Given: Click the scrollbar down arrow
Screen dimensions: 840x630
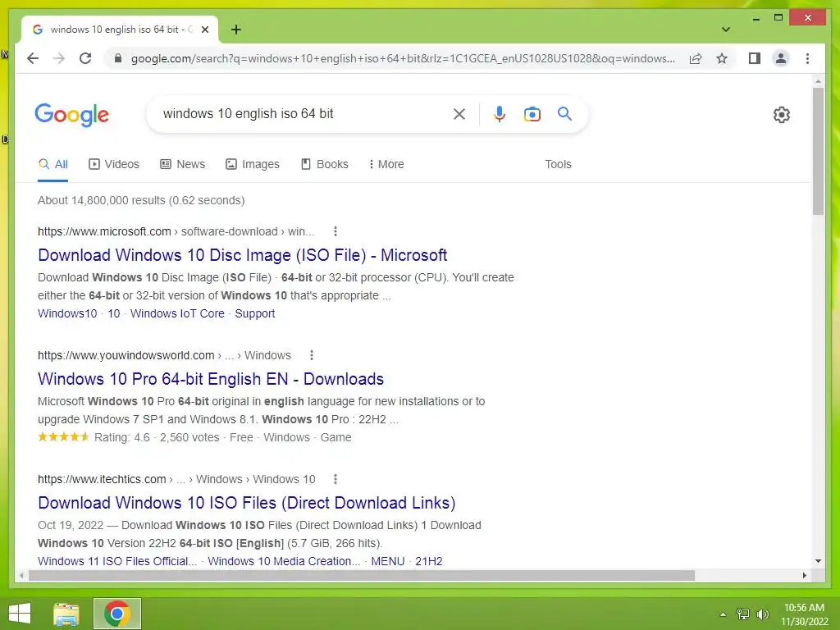Looking at the screenshot, I should pos(818,561).
